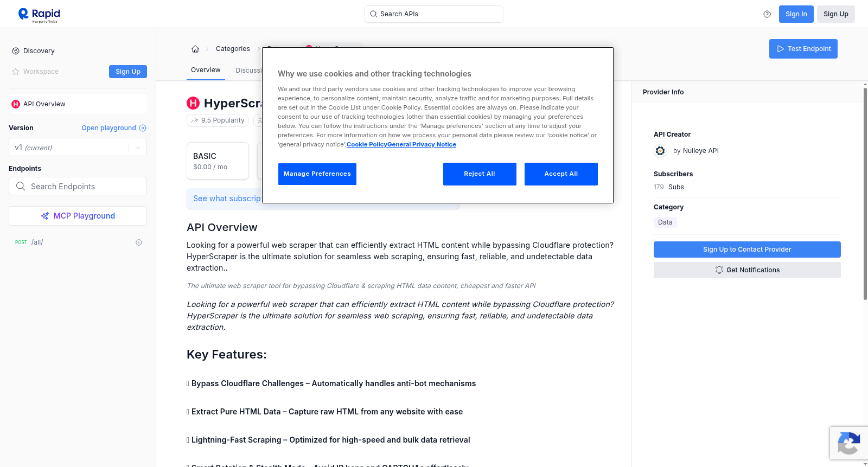This screenshot has width=868, height=467.
Task: Select the POST /all/ endpoint
Action: tap(78, 242)
